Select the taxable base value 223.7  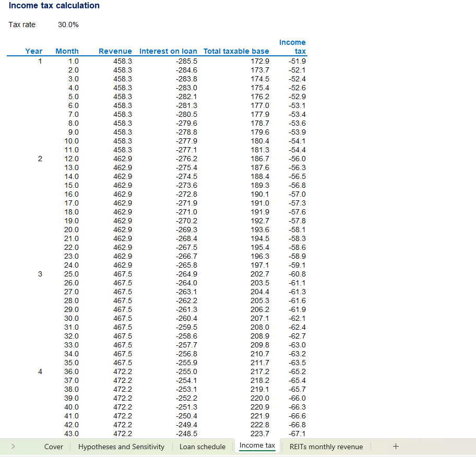[260, 434]
